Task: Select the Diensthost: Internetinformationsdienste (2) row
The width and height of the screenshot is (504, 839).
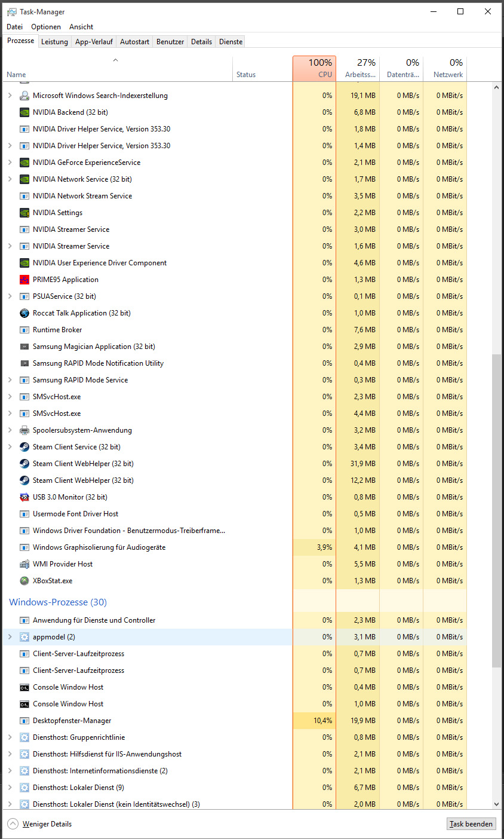Action: [235, 771]
